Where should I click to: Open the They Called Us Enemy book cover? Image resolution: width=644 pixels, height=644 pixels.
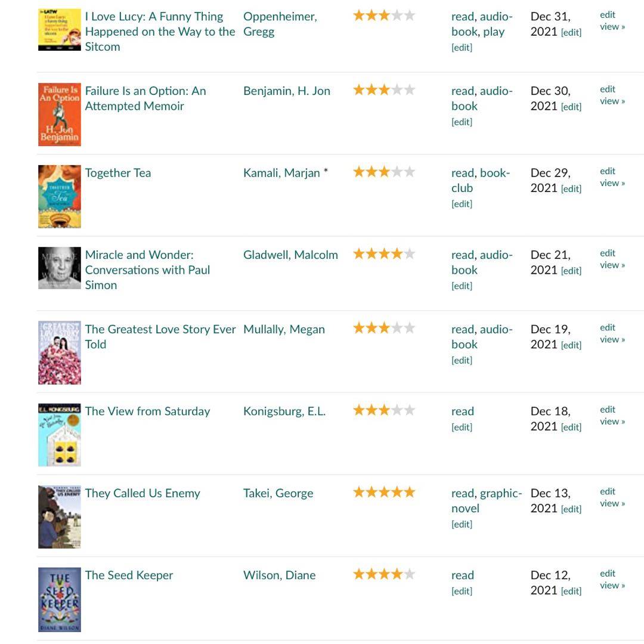click(x=60, y=516)
